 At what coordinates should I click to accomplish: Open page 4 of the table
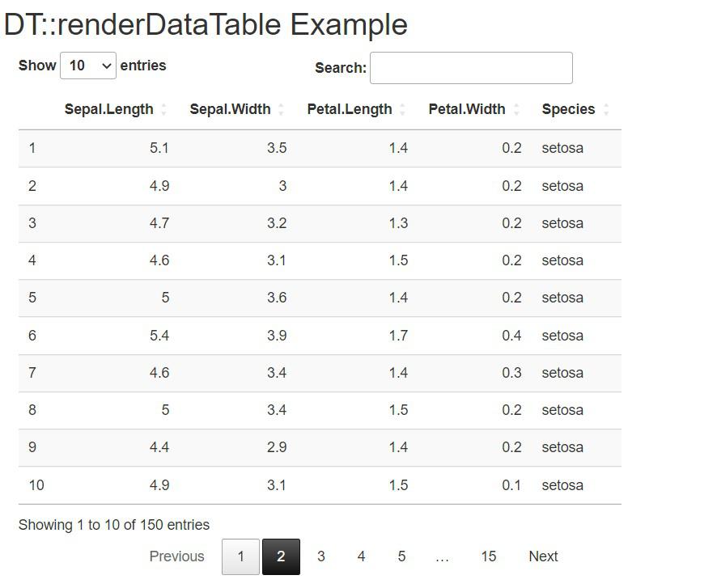coord(361,556)
